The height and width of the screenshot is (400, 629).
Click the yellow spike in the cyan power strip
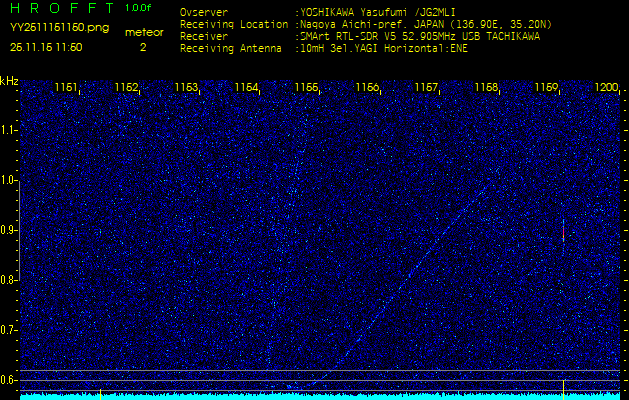tap(100, 394)
